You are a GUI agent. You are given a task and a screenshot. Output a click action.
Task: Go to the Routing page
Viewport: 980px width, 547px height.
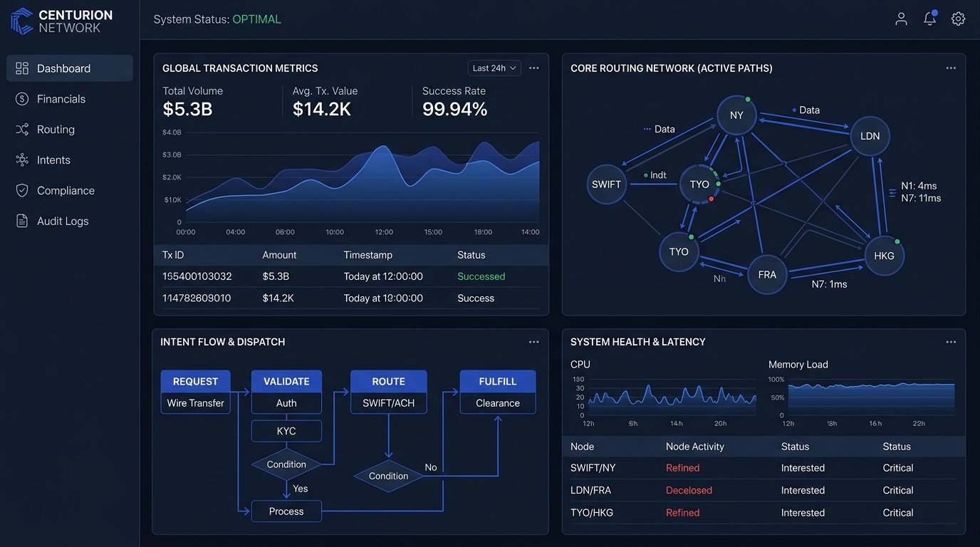(70, 130)
